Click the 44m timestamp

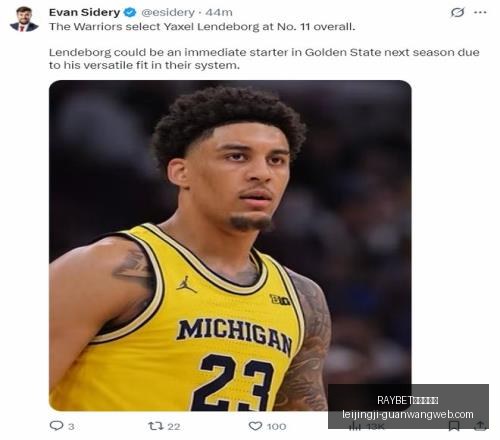(219, 12)
